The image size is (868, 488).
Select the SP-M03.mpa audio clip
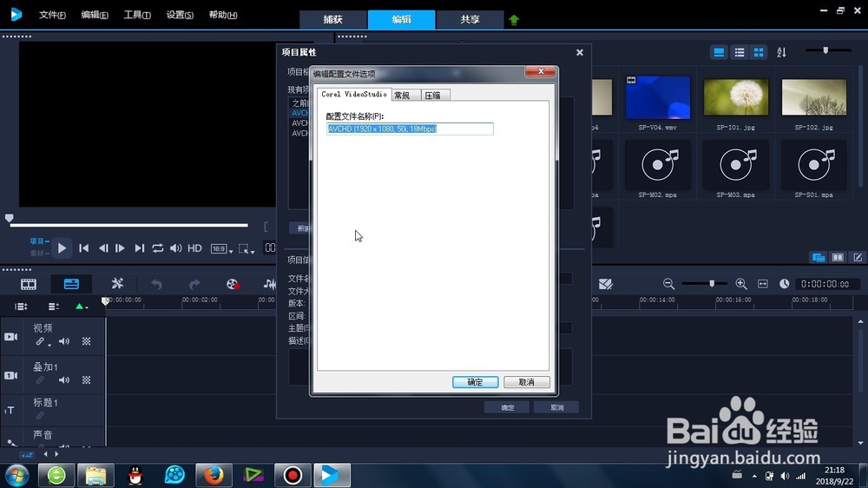[736, 164]
